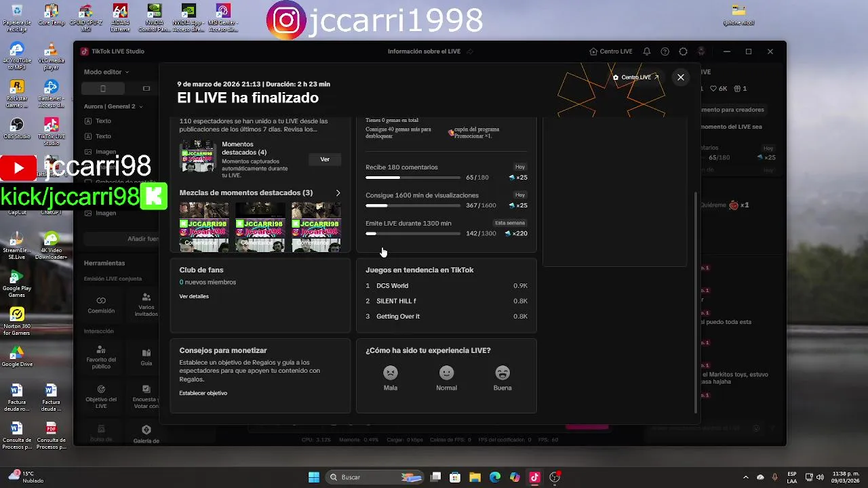The width and height of the screenshot is (868, 488).
Task: Open the Windows Start menu
Action: pos(314,477)
